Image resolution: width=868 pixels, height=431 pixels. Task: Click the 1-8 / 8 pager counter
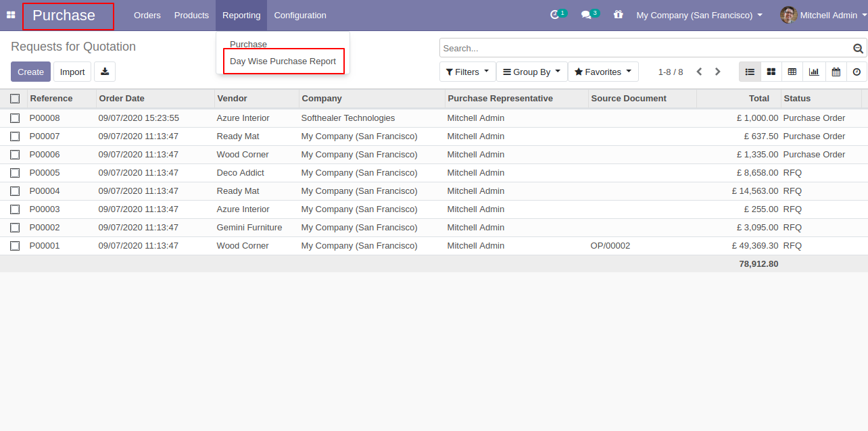[x=671, y=72]
